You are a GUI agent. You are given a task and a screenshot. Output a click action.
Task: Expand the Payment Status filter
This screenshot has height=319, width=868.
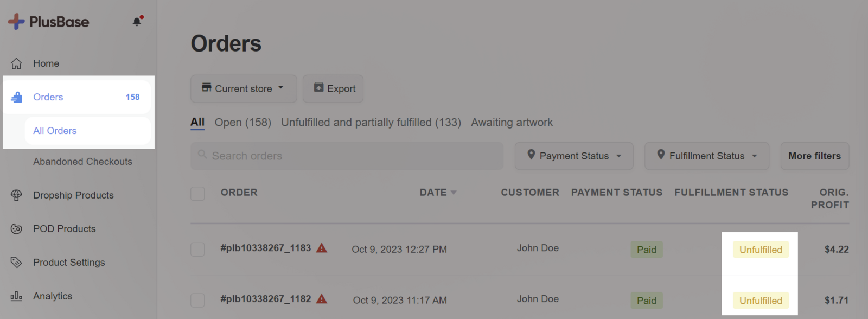click(x=573, y=156)
